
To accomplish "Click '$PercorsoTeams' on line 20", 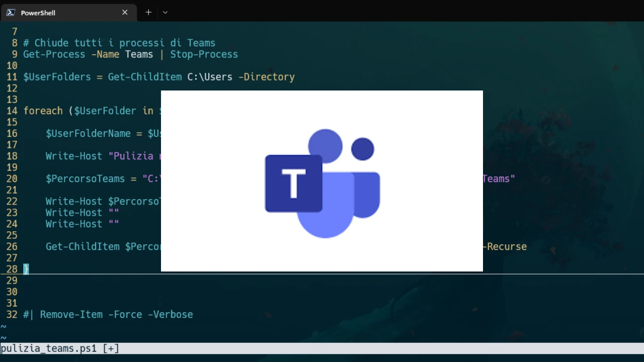I will point(85,178).
